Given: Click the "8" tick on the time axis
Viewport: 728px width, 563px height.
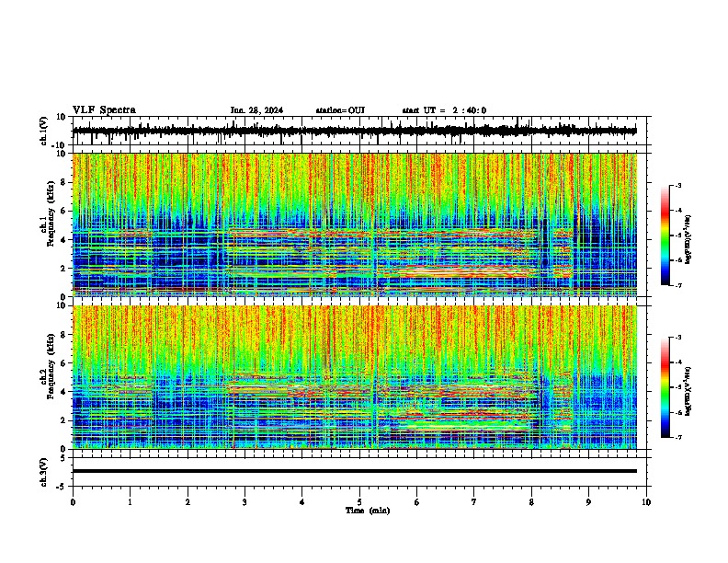Looking at the screenshot, I should 531,502.
